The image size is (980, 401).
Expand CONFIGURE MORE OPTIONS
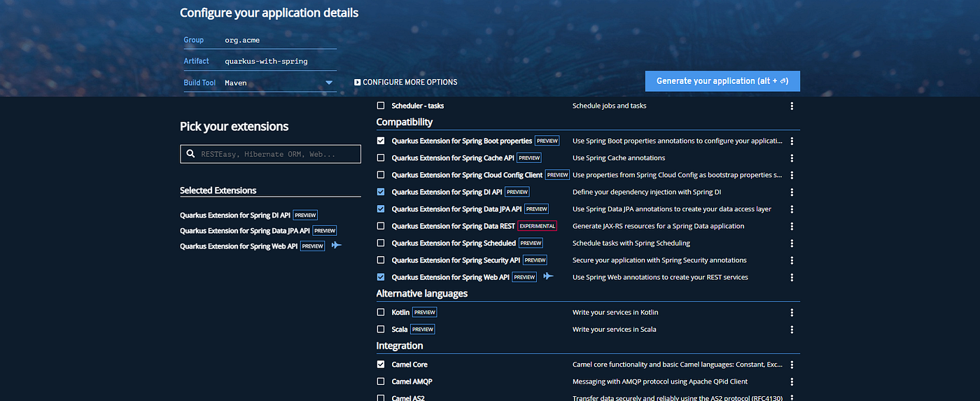tap(406, 82)
